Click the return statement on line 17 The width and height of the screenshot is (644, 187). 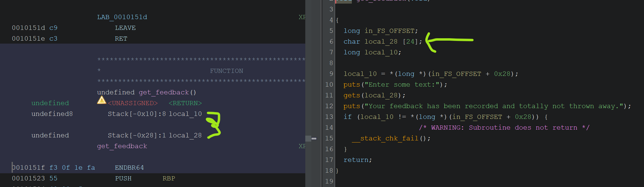[356, 160]
